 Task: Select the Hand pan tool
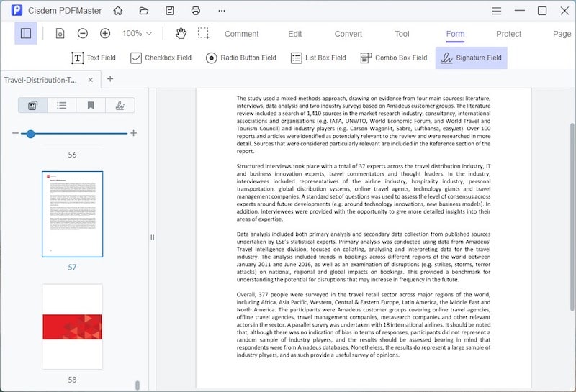[181, 33]
